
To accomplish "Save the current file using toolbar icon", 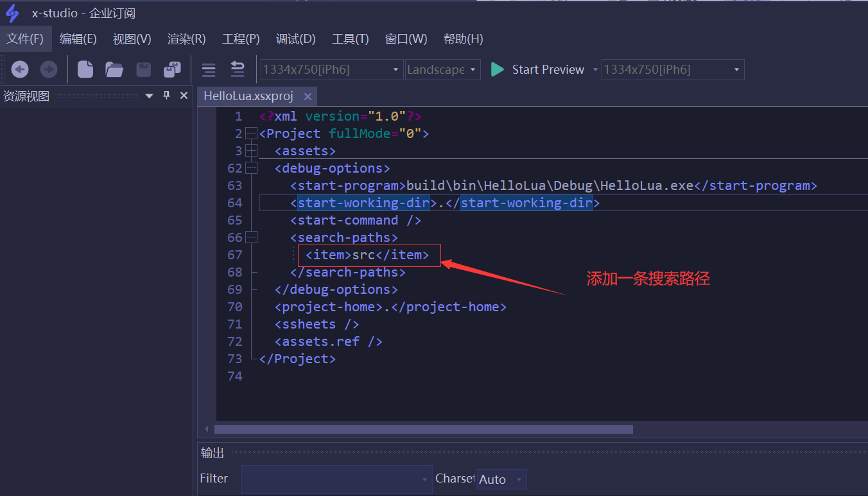I will pyautogui.click(x=143, y=69).
